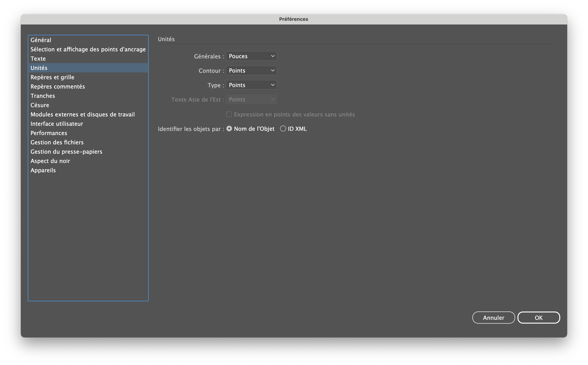Go to Gestion du presse-papiers section
This screenshot has height=365, width=588.
click(66, 152)
